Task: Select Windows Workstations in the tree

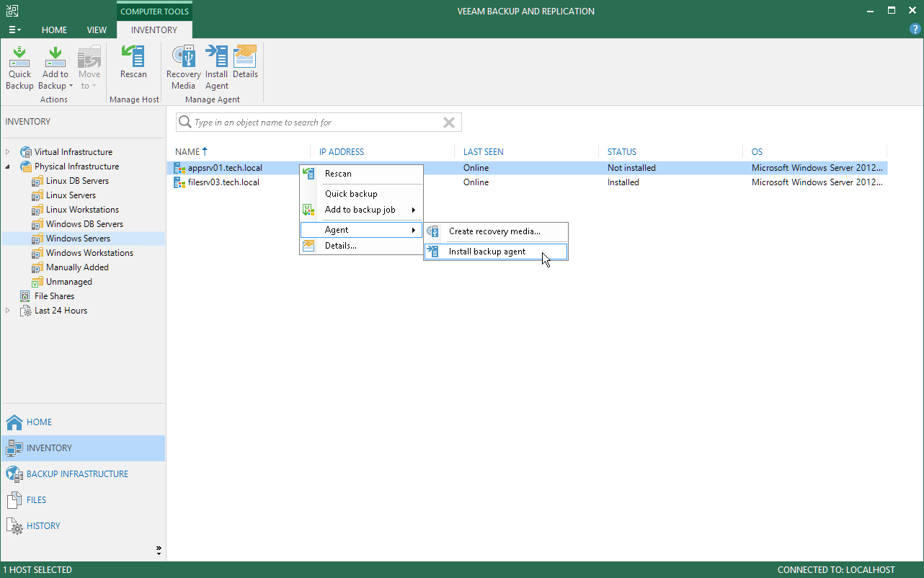Action: pos(89,253)
